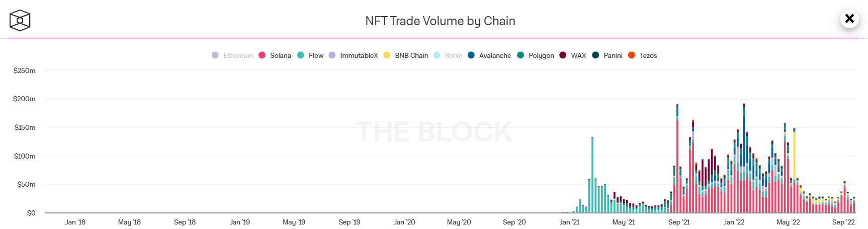Click the chart title NFT Trade Volume by Chain
Screen dimensions: 868x229
tap(440, 21)
